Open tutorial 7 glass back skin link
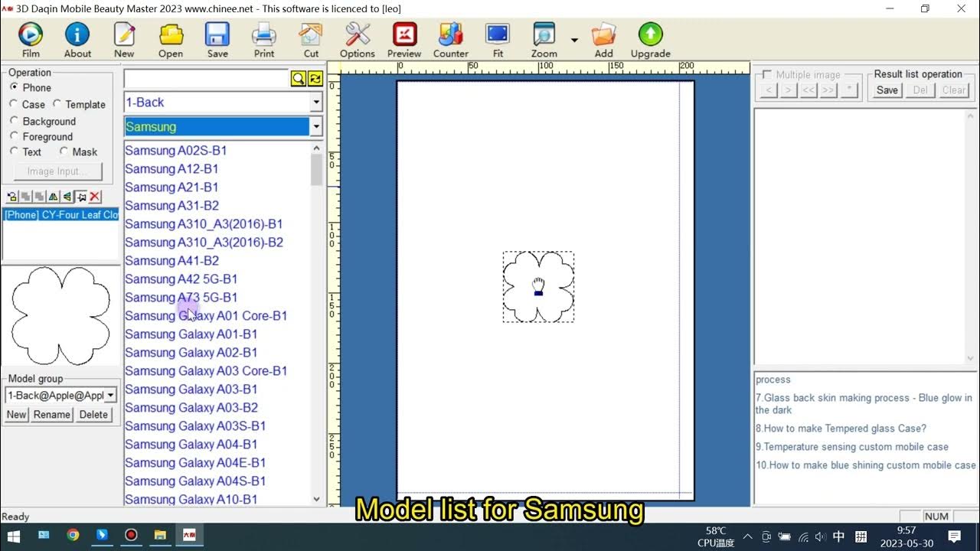 point(864,404)
